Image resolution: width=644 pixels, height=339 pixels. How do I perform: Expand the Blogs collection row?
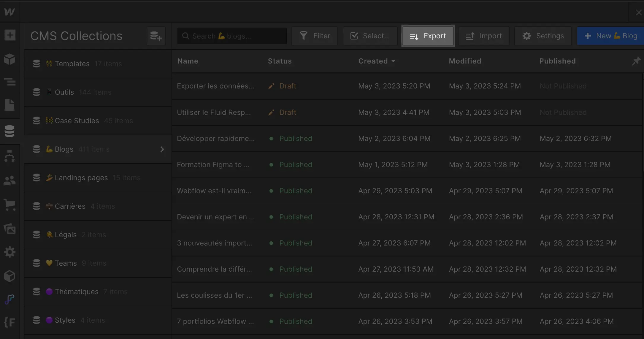pos(162,150)
